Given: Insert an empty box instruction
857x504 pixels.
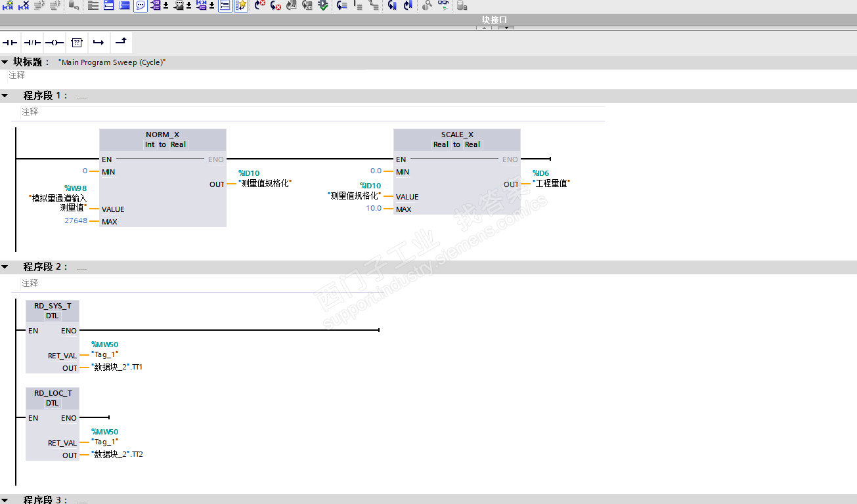Looking at the screenshot, I should (x=77, y=43).
